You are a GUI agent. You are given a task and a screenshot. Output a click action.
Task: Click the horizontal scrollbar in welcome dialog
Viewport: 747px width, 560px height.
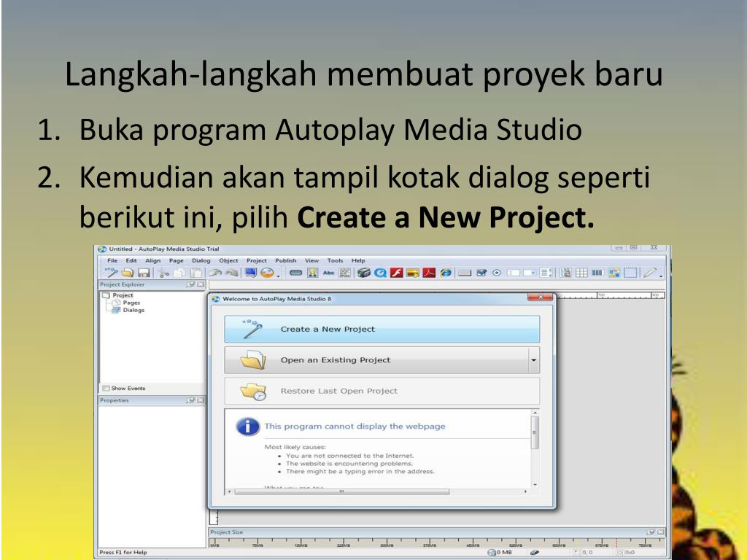click(341, 491)
